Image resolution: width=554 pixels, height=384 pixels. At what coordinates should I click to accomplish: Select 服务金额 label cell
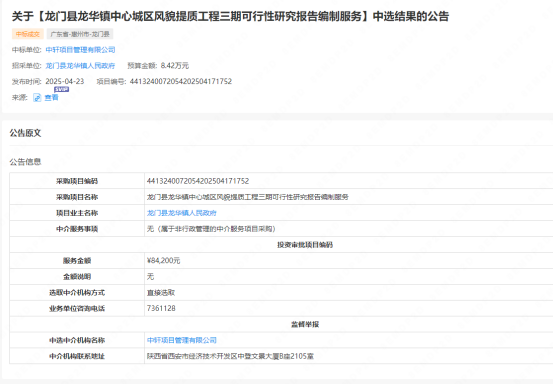point(77,261)
